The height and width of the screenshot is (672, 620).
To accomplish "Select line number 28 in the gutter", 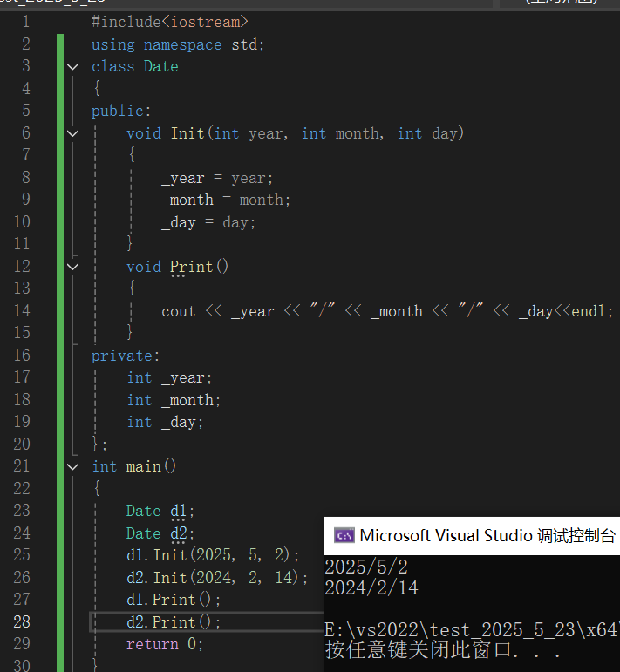I will click(22, 621).
